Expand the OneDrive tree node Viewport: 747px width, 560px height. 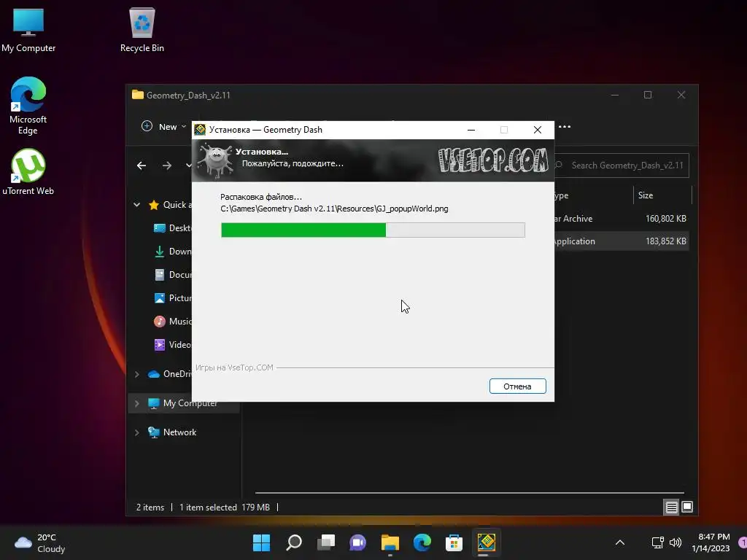click(136, 374)
